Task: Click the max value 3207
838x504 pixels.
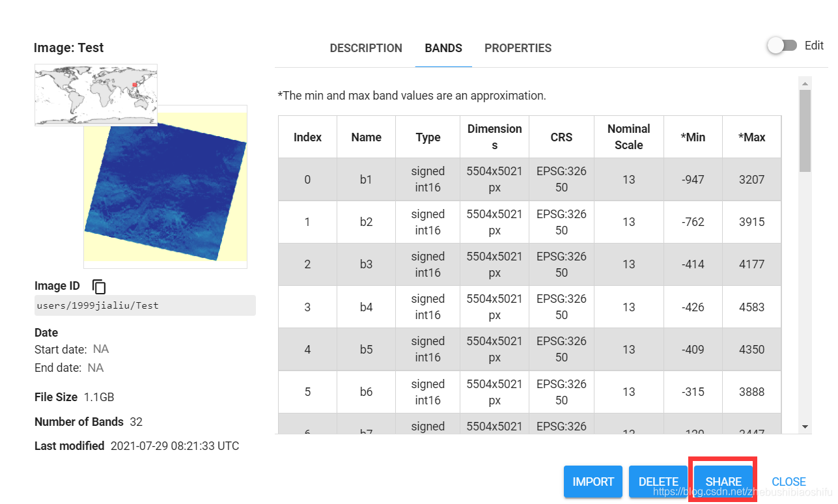Action: click(x=751, y=179)
